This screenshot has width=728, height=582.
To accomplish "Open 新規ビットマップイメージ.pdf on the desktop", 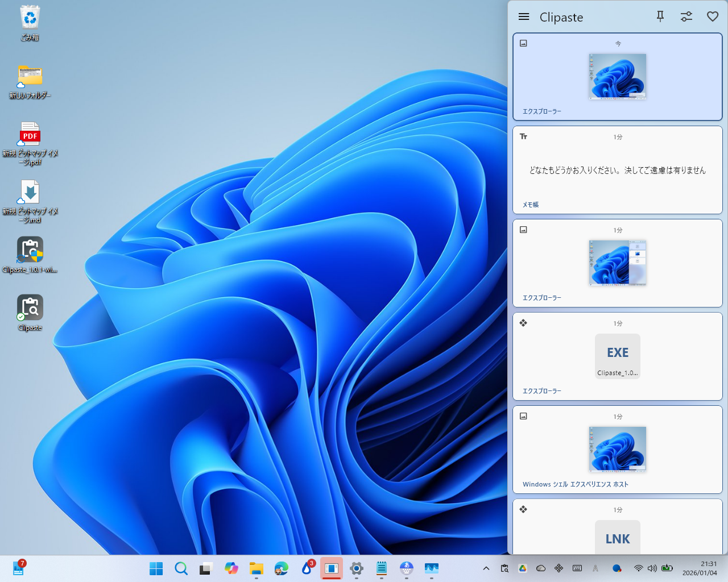I will click(x=30, y=135).
